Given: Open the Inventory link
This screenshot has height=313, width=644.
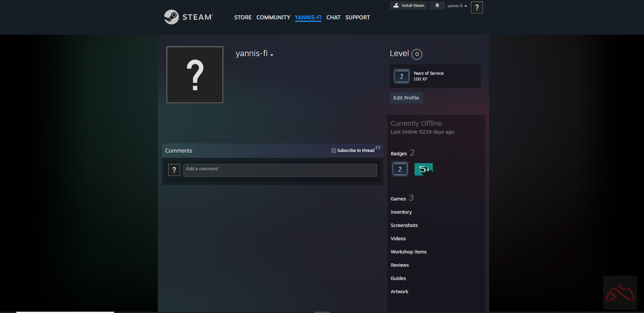Looking at the screenshot, I should (x=401, y=212).
